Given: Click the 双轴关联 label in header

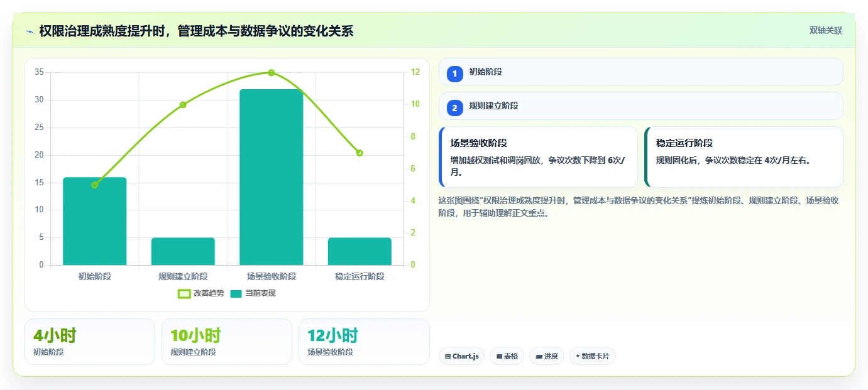Looking at the screenshot, I should coord(825,31).
